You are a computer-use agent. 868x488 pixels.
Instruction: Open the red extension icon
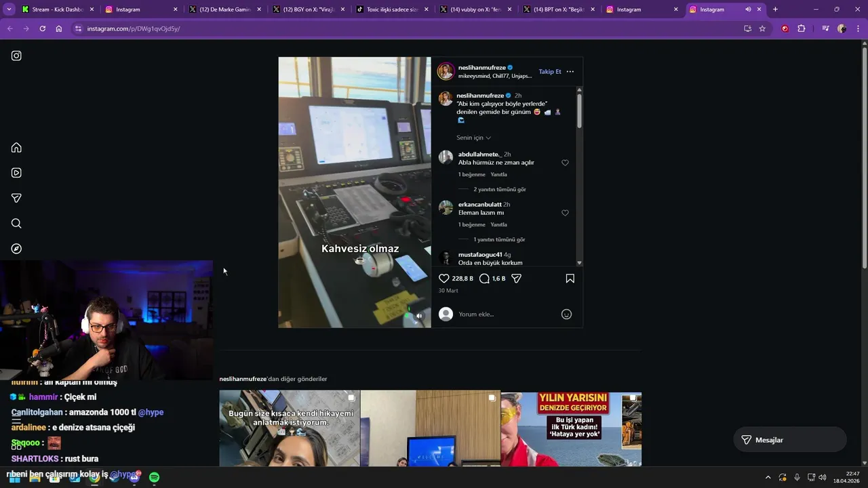pyautogui.click(x=785, y=28)
